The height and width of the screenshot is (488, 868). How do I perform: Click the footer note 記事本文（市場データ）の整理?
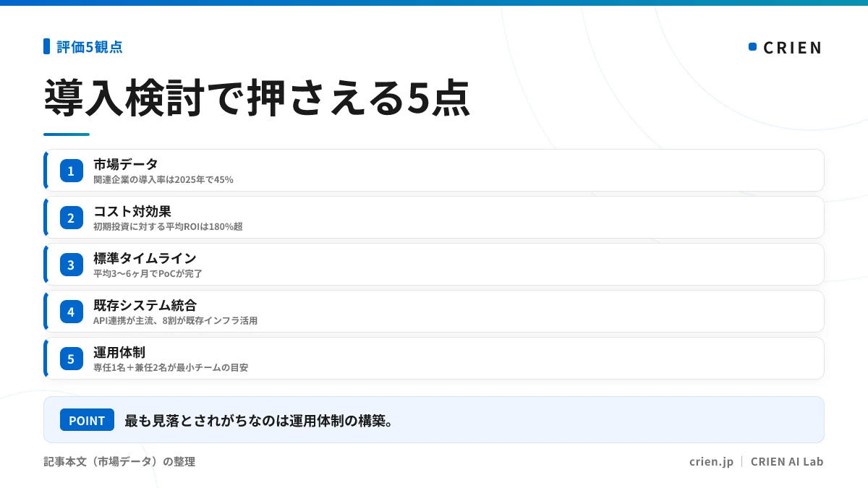pos(119,461)
